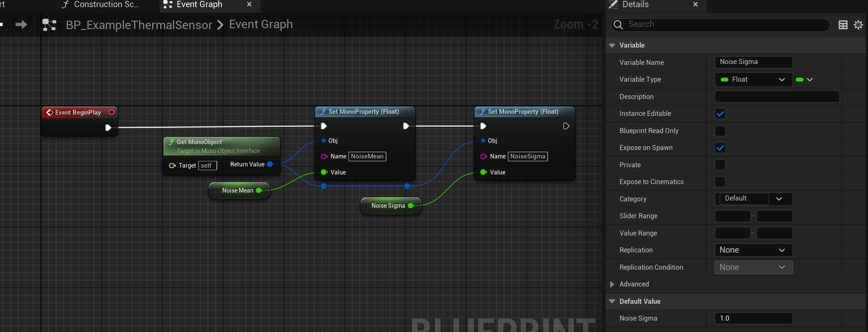
Task: Uncheck the Expose on Spawn checkbox
Action: [720, 148]
